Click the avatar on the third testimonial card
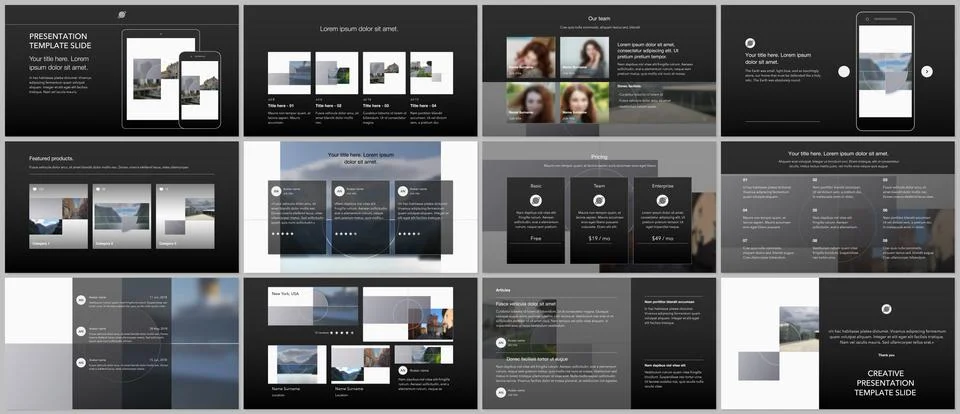 coord(403,191)
